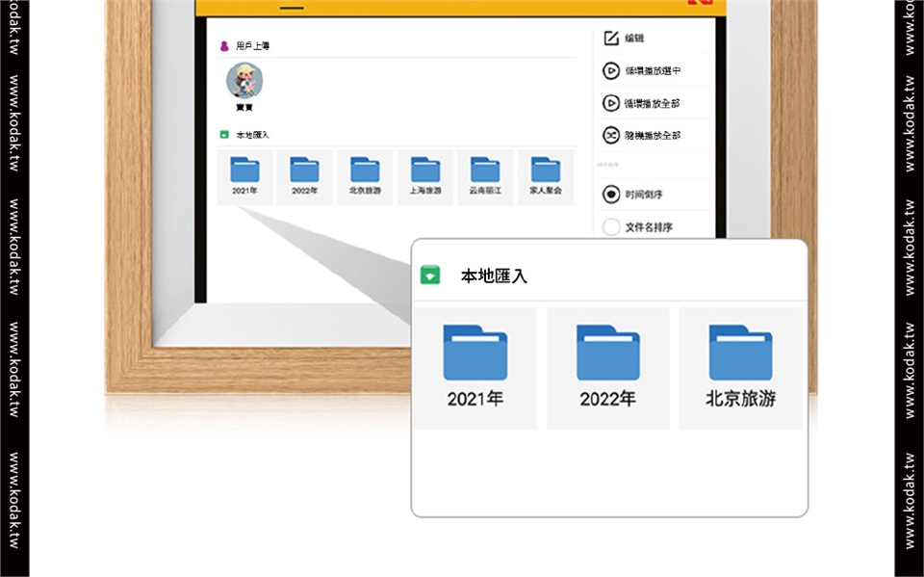
Task: Click small green 本地匯入 icon on frame screen
Action: tap(224, 135)
